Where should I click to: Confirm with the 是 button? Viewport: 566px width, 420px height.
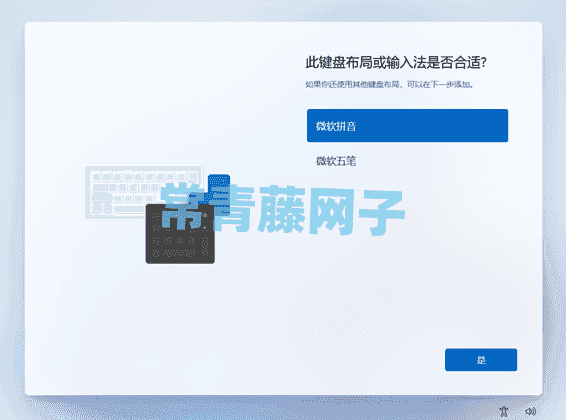481,359
